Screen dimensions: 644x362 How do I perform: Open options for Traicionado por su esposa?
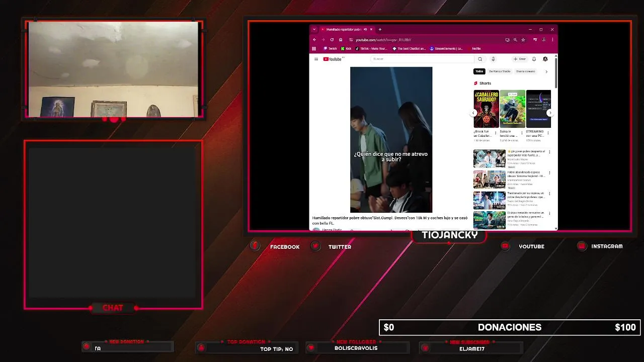[549, 194]
